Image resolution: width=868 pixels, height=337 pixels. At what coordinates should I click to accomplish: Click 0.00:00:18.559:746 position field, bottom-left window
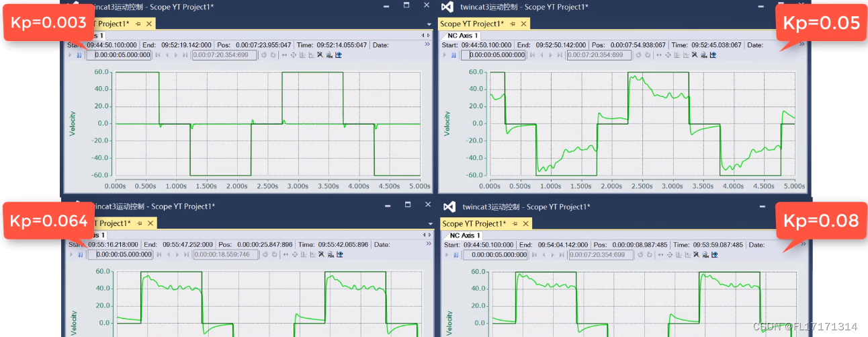[x=225, y=254]
